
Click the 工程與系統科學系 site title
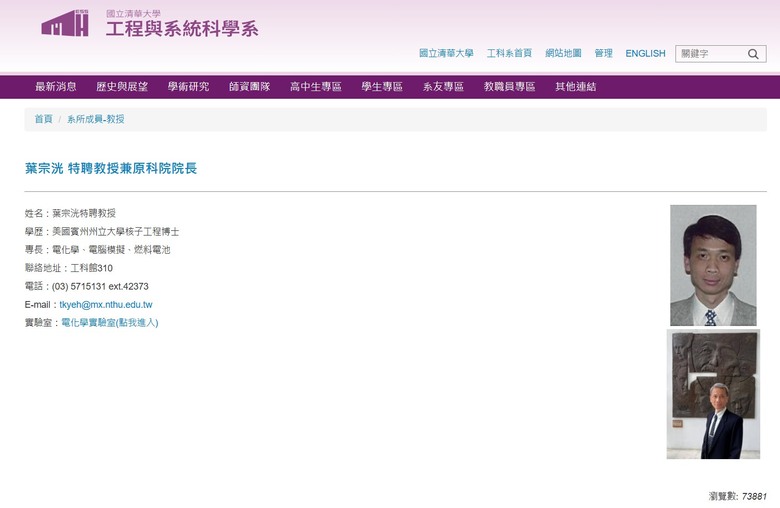182,29
